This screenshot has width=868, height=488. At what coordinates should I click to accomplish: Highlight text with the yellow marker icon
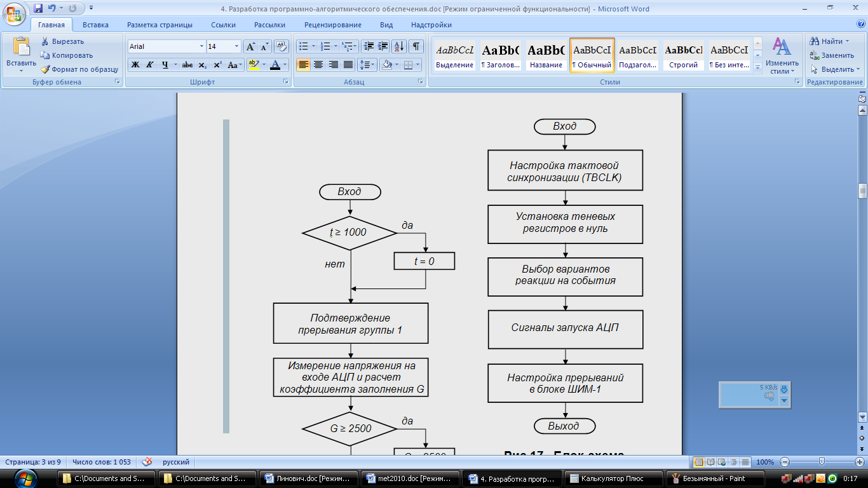point(254,65)
